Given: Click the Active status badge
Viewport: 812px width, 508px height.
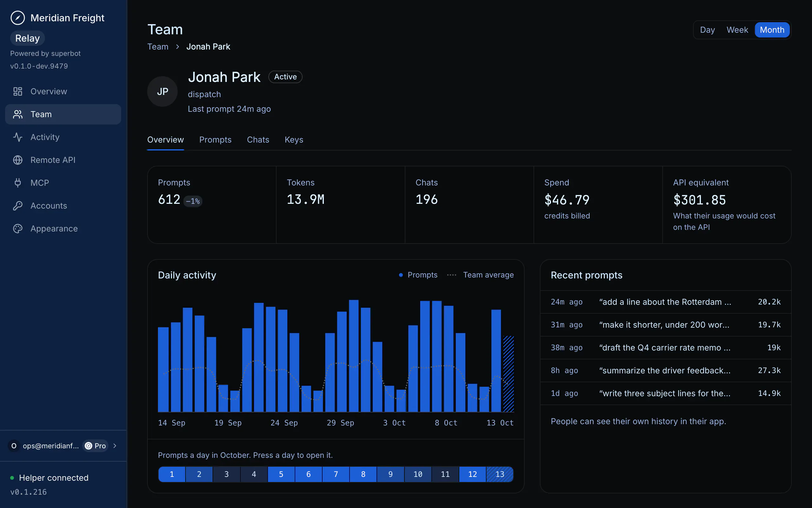Looking at the screenshot, I should tap(285, 77).
